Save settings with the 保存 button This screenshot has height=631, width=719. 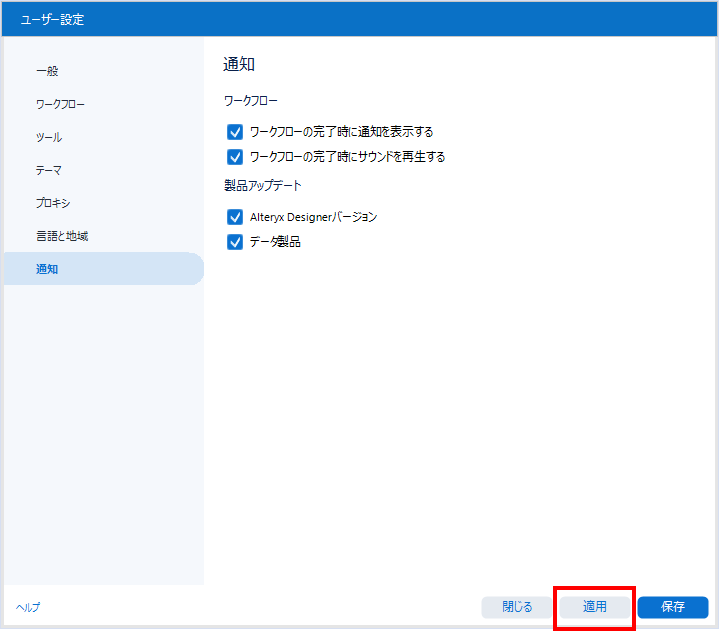(673, 607)
